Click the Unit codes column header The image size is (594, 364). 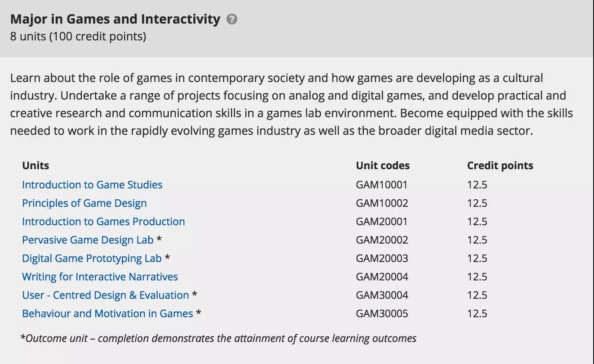click(382, 166)
